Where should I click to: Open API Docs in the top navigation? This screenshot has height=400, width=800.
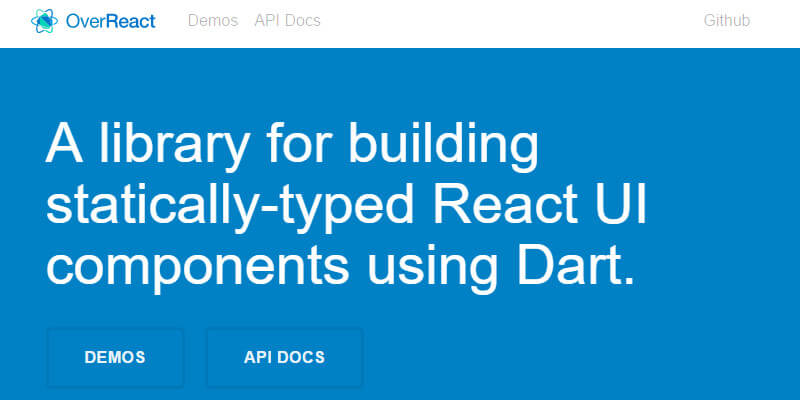tap(287, 20)
